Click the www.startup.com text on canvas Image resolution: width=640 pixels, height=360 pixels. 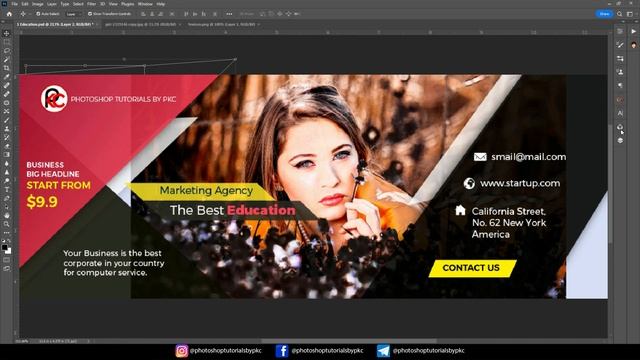click(520, 183)
